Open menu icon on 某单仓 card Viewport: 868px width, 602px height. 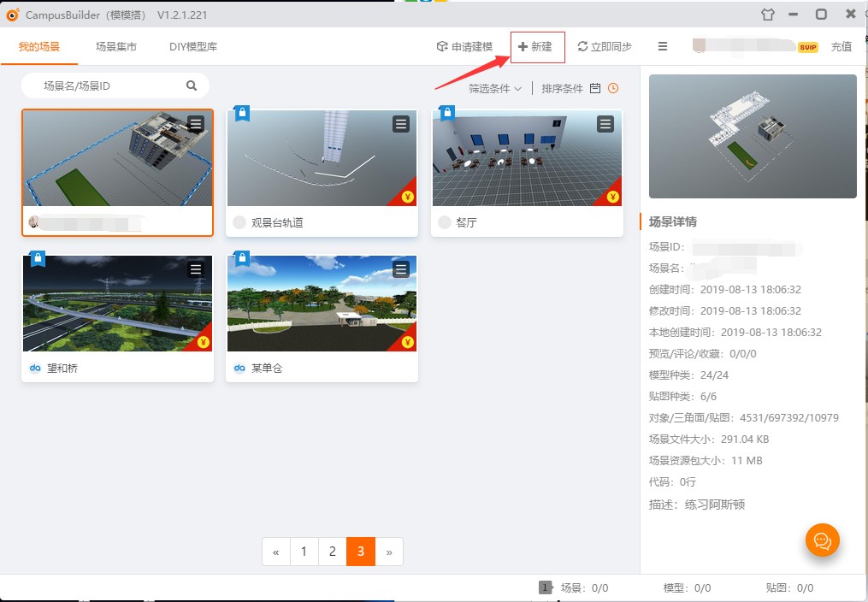(401, 269)
